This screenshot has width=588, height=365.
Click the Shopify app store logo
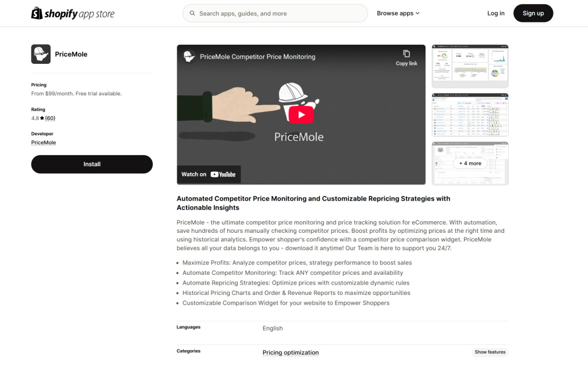pyautogui.click(x=73, y=14)
